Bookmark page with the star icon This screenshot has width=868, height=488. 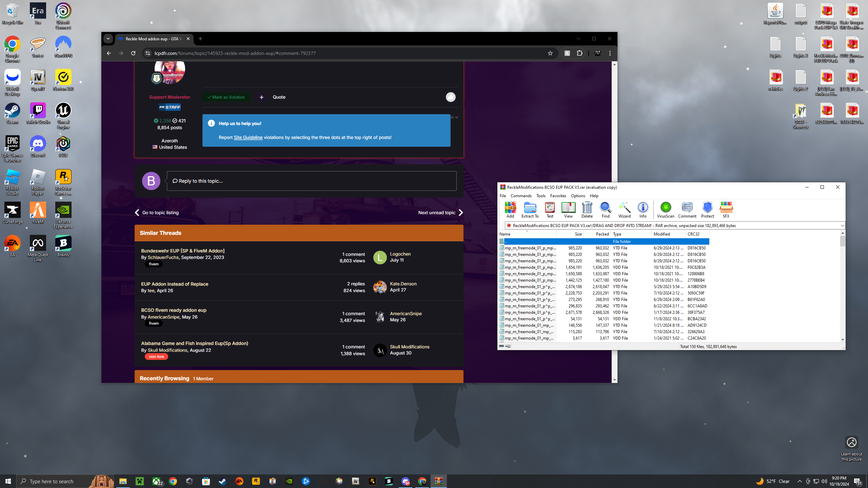[x=550, y=53]
